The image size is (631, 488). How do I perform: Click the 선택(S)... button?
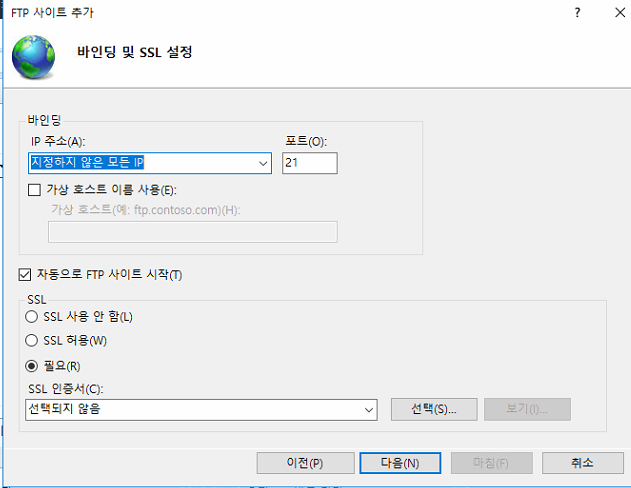[x=434, y=410]
